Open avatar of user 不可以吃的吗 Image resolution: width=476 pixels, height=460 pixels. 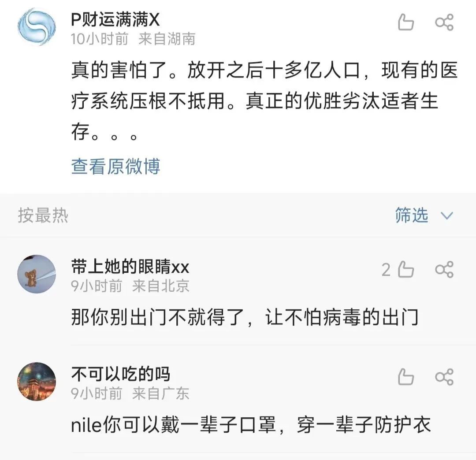[x=37, y=382]
